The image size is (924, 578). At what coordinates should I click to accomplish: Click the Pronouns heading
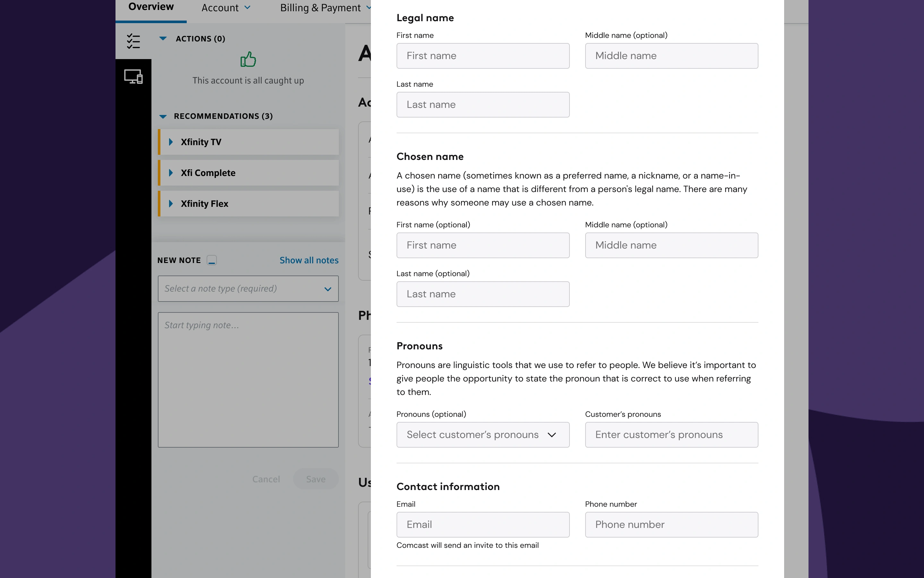[x=420, y=346]
